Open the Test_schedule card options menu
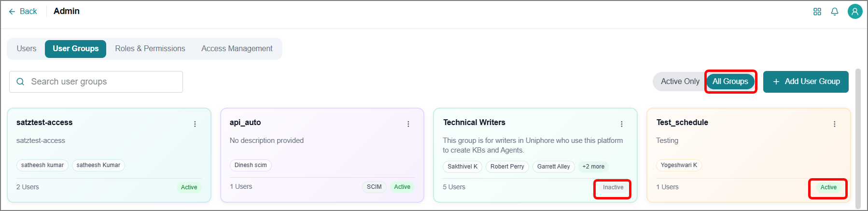The width and height of the screenshot is (868, 211). [x=835, y=124]
